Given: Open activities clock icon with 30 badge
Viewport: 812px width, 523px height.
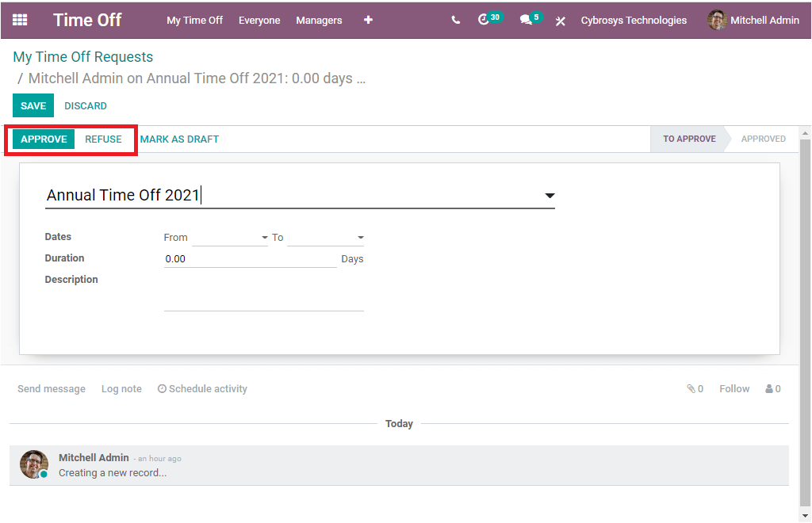Looking at the screenshot, I should click(488, 19).
